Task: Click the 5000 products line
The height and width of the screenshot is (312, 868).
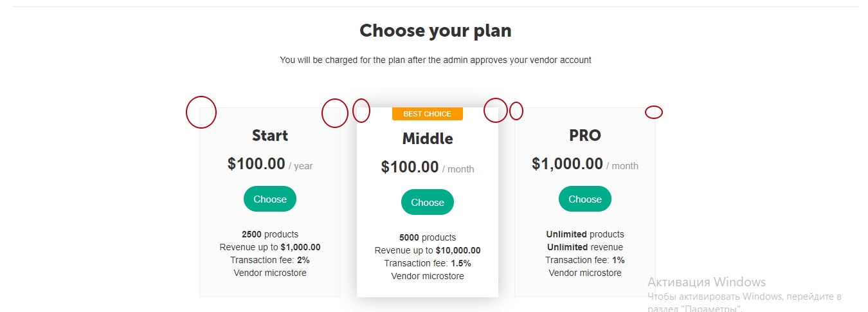Action: tap(428, 237)
